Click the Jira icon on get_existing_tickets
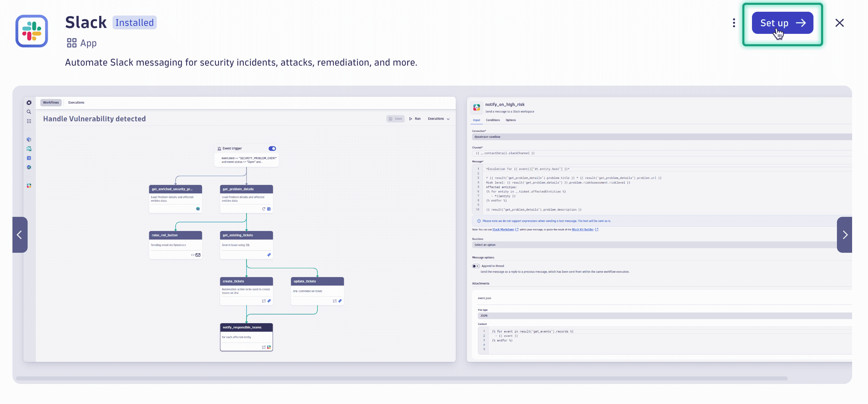868x404 pixels. click(269, 255)
